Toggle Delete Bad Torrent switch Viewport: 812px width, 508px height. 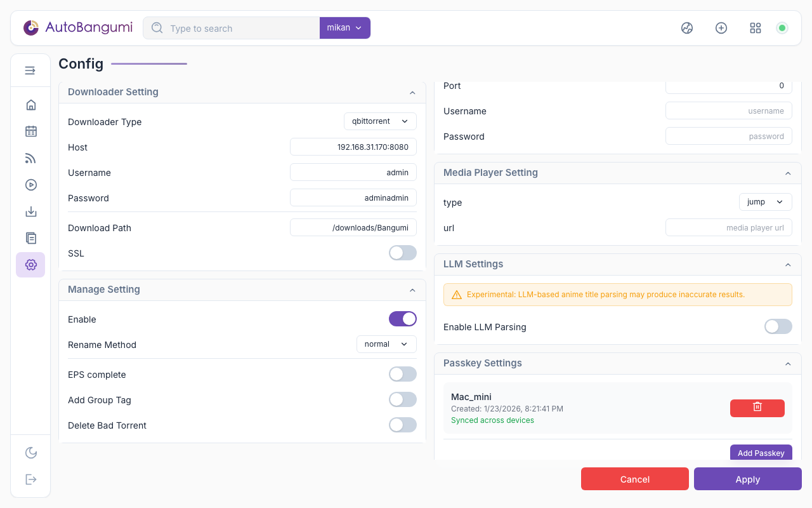(x=402, y=425)
